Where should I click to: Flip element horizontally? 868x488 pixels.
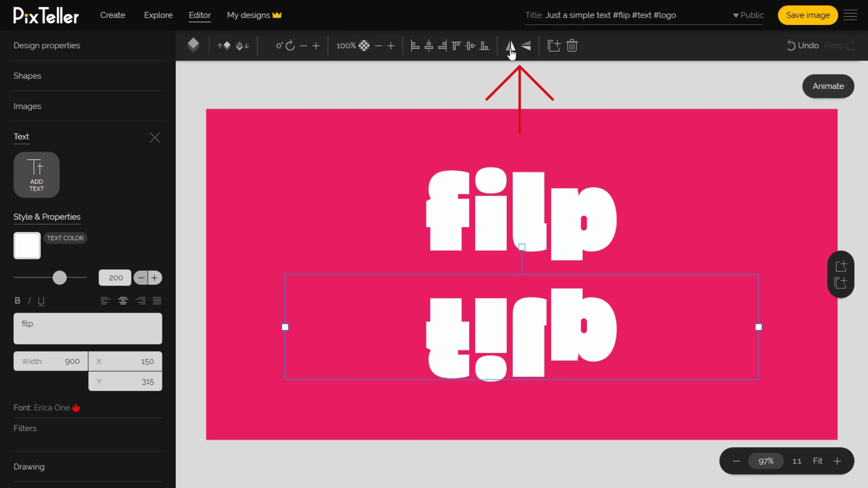(510, 46)
